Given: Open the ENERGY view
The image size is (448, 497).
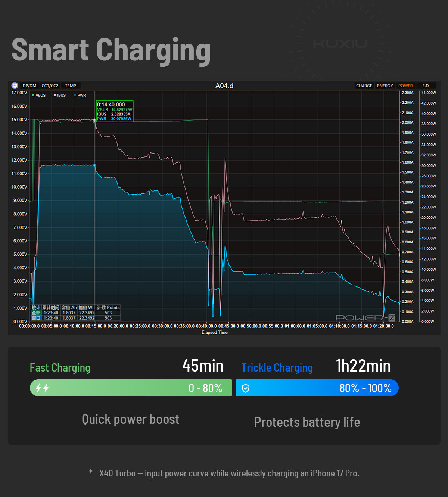Looking at the screenshot, I should coord(385,86).
